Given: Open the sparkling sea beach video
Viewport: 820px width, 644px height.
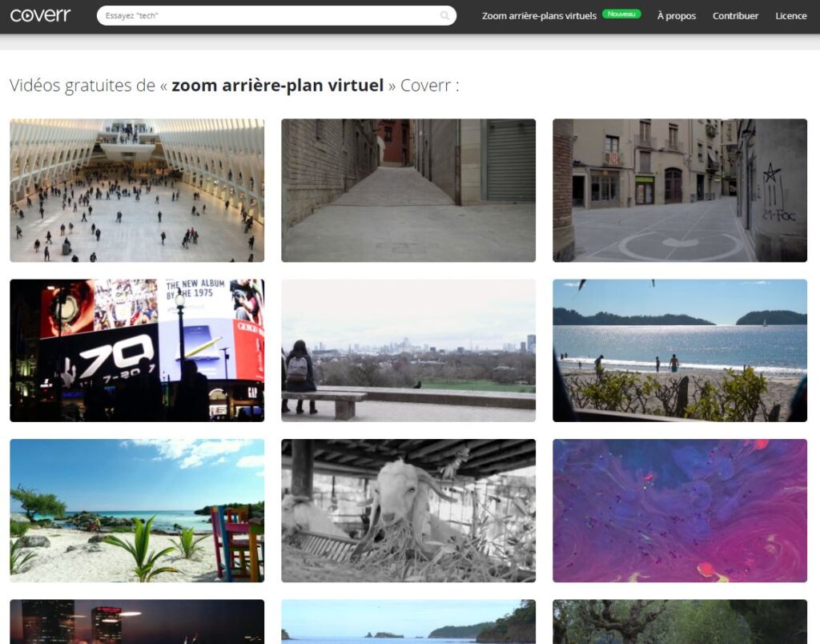Looking at the screenshot, I should (x=680, y=351).
